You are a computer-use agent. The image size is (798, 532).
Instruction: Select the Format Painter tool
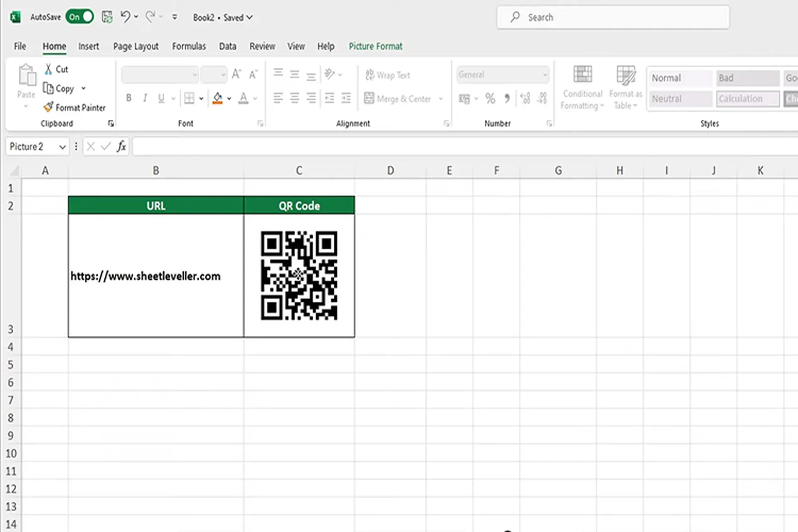click(74, 107)
